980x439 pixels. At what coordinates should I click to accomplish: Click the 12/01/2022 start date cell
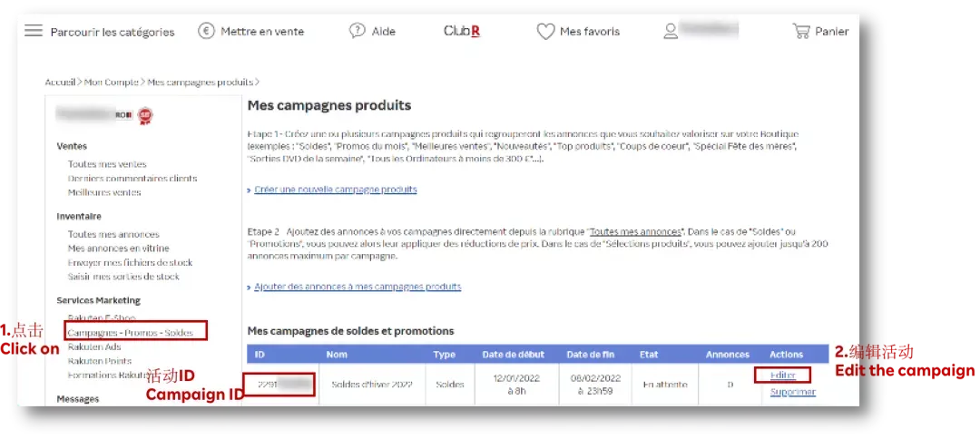click(x=516, y=385)
